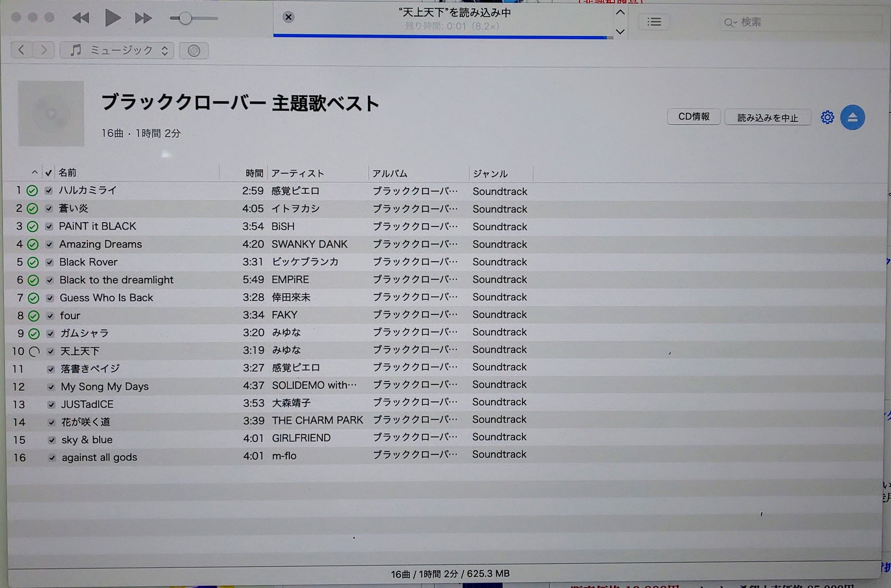
Task: Click the green imported icon for ハルカミライ
Action: coord(32,190)
